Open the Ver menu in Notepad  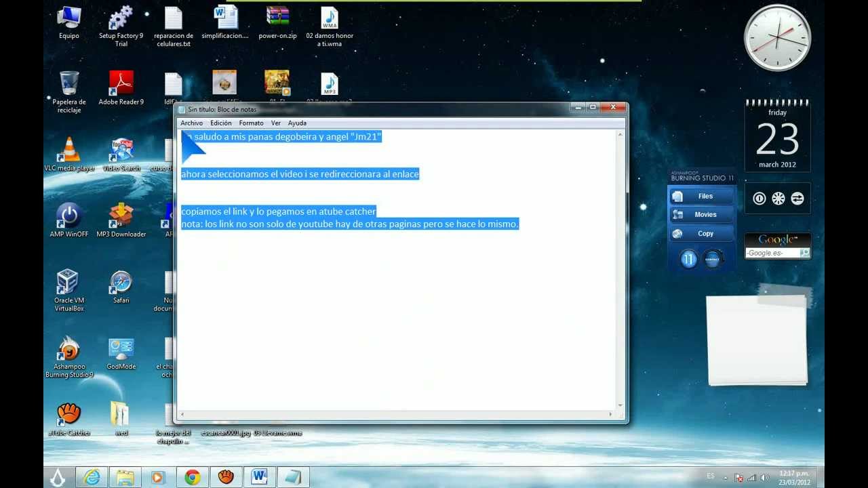pos(275,123)
